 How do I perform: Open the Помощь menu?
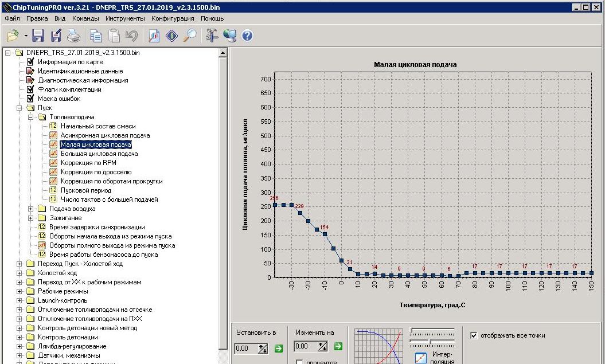212,18
